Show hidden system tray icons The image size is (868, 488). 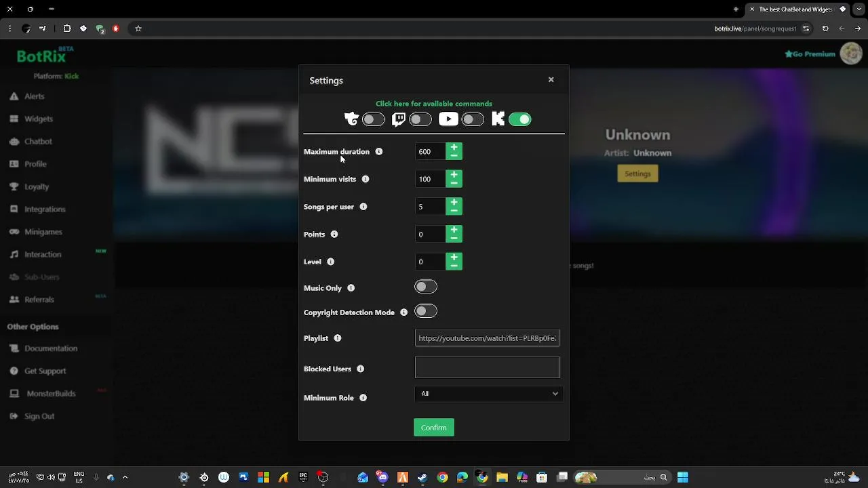(125, 477)
